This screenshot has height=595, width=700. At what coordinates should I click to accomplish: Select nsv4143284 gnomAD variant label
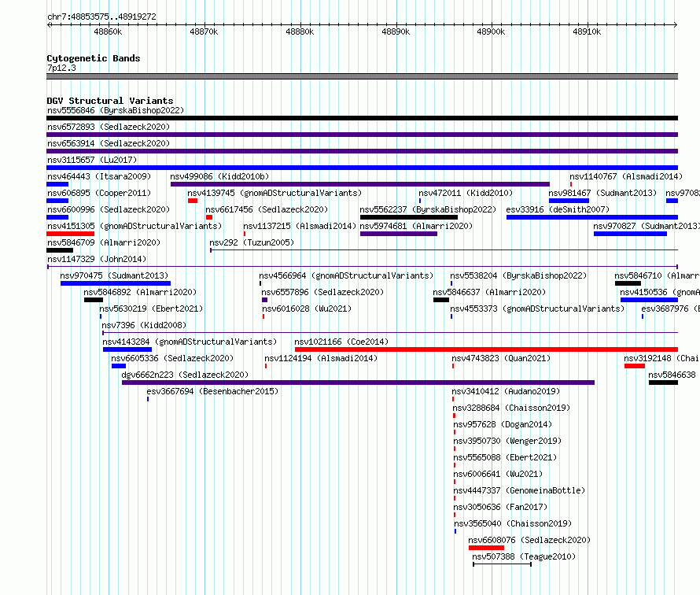point(190,342)
